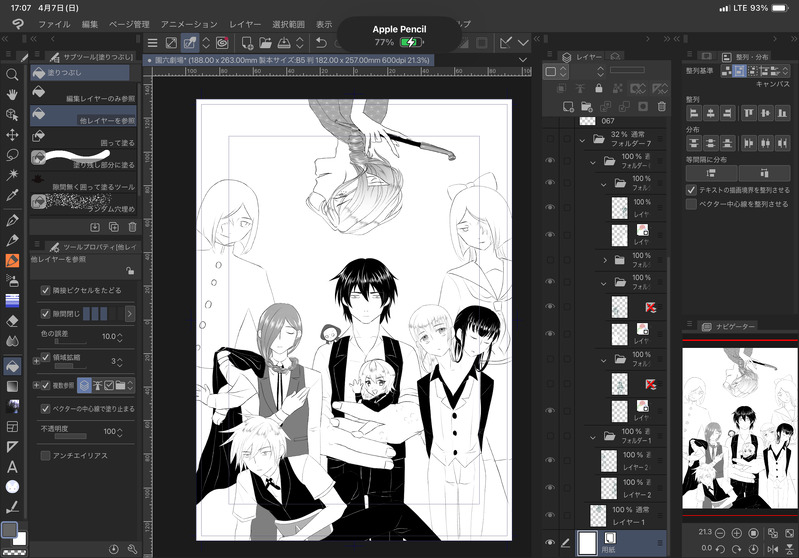Open the レイヤー menu

[x=245, y=24]
